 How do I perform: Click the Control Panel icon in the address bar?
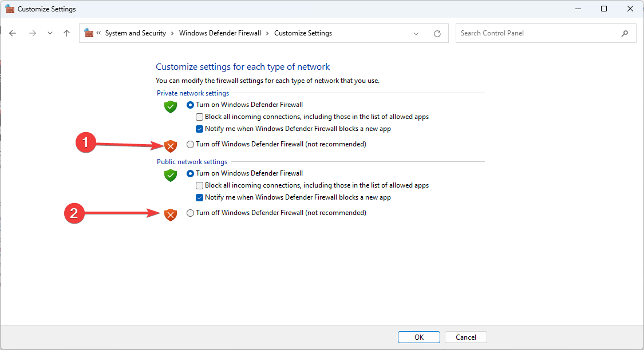(x=89, y=33)
